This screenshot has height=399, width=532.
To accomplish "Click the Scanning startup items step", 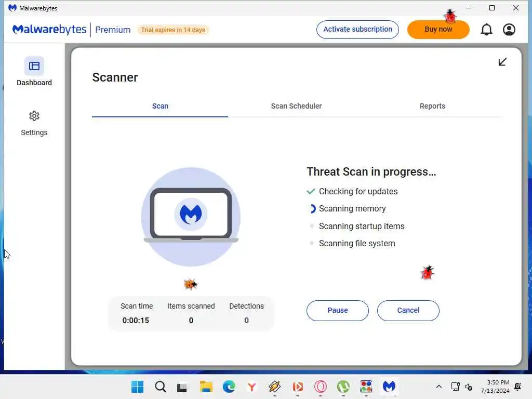I will [x=357, y=227].
